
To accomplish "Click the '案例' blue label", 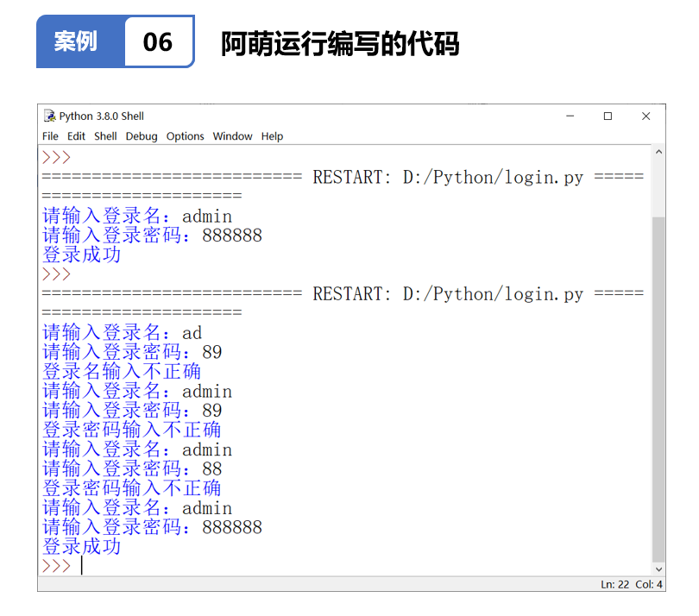I will pyautogui.click(x=75, y=41).
